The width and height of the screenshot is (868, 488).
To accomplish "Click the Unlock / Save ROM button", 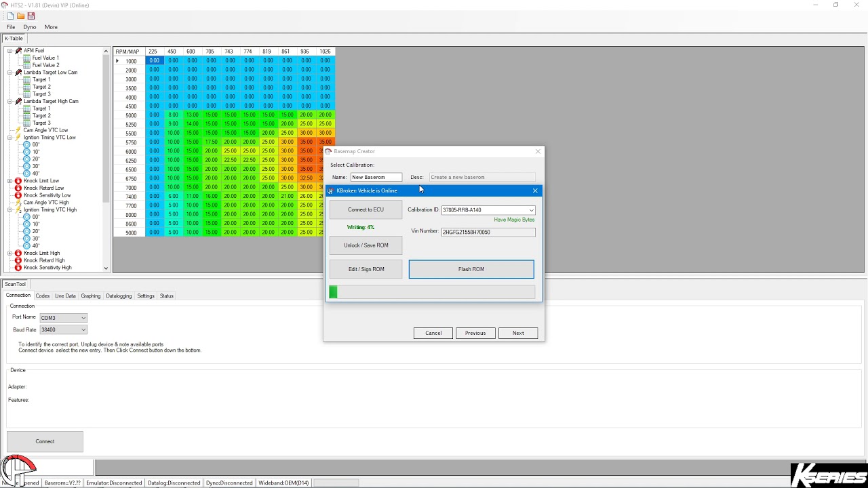I will point(366,245).
